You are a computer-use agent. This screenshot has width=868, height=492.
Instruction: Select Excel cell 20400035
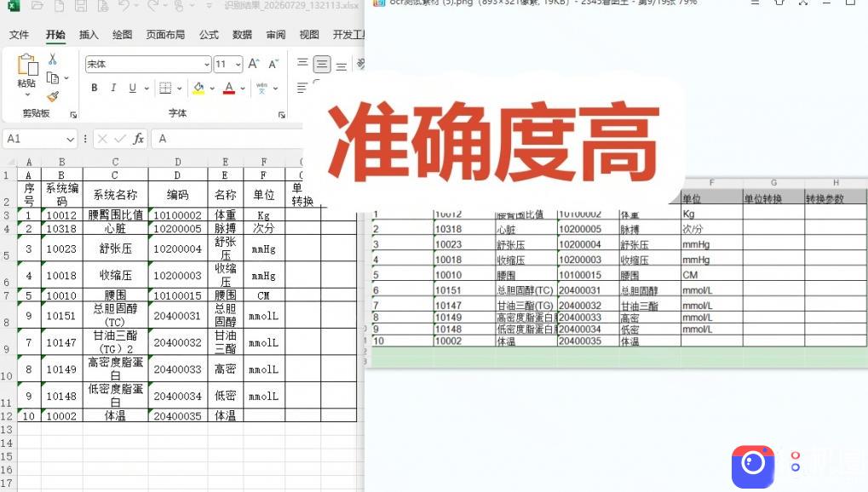178,415
